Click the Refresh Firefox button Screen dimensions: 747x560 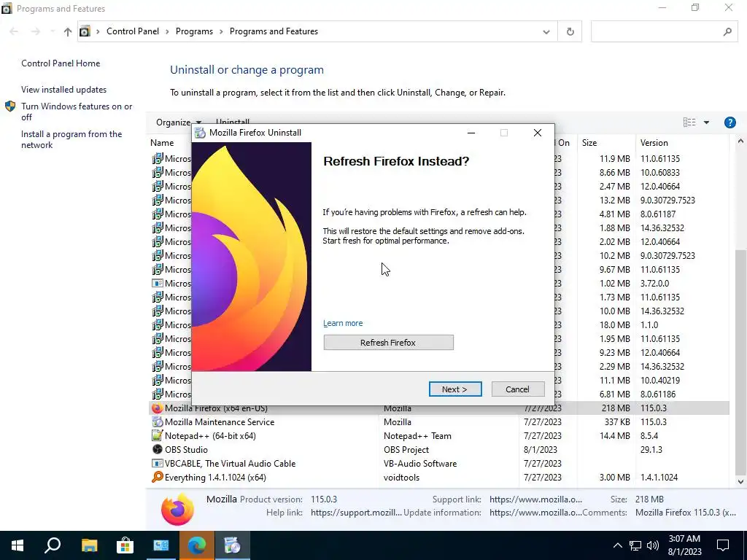388,343
